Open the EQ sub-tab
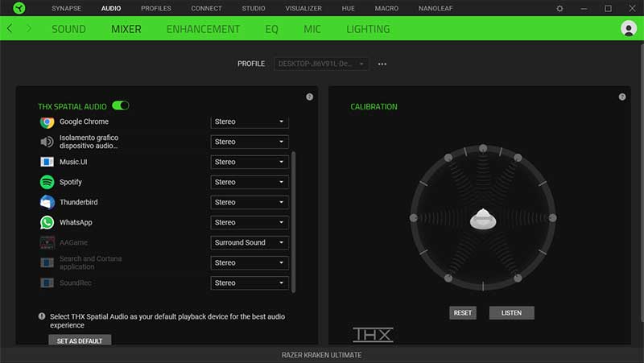644x363 pixels. (x=271, y=29)
